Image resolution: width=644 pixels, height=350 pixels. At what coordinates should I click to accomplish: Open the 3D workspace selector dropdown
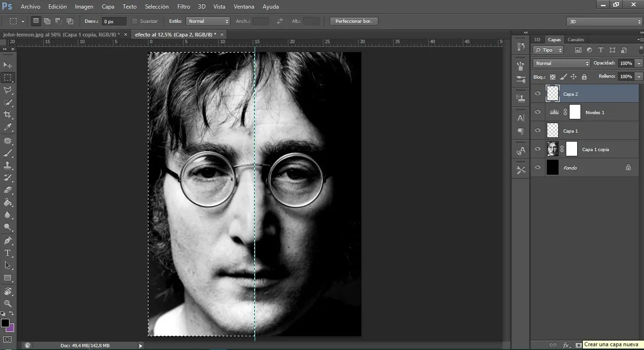coord(604,21)
